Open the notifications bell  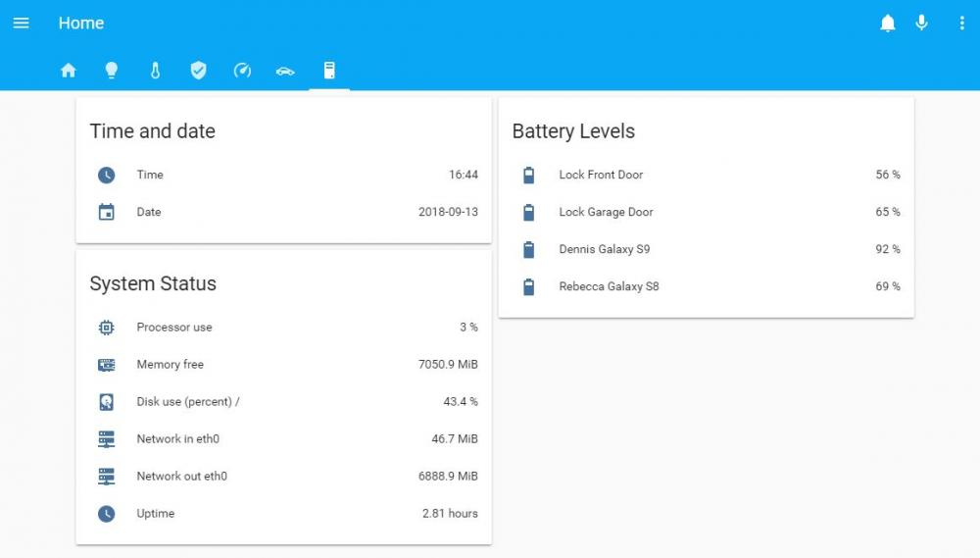click(x=887, y=23)
